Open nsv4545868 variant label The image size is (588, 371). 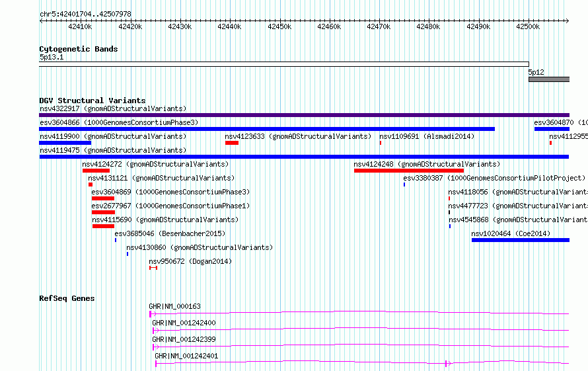[518, 220]
